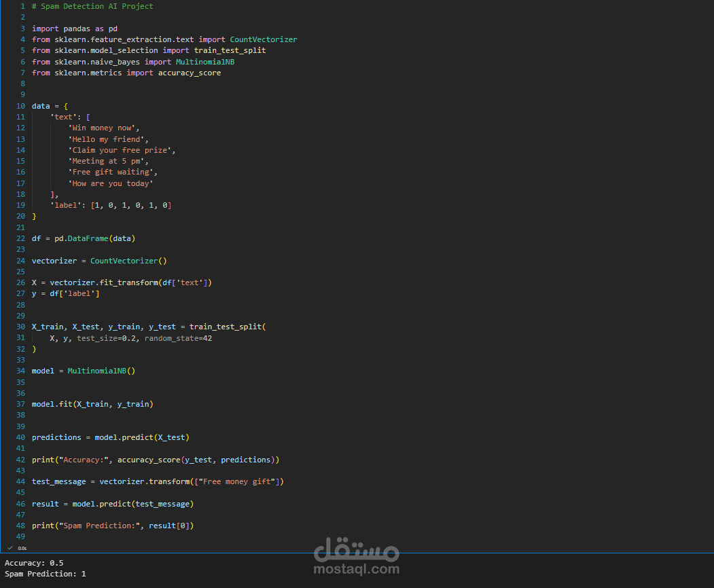Click 'model.predict(X_test)' on line 40
Viewport: 714px width, 588px height.
pos(142,437)
